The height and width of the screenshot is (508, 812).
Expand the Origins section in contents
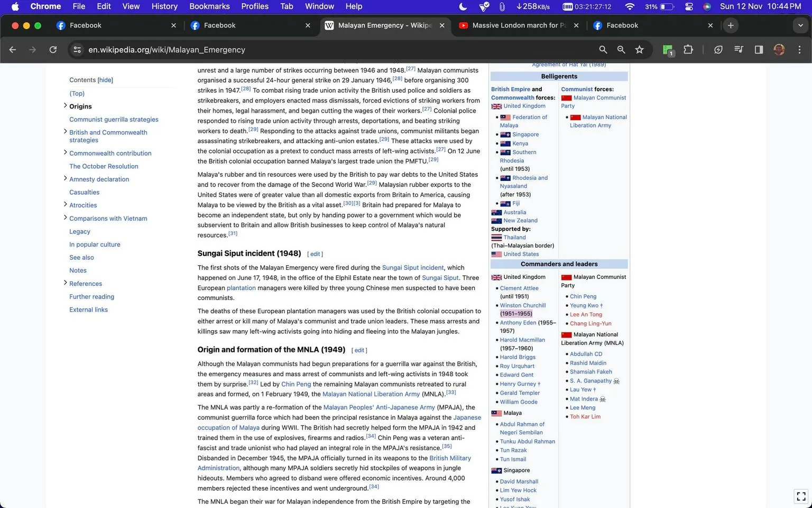click(64, 106)
